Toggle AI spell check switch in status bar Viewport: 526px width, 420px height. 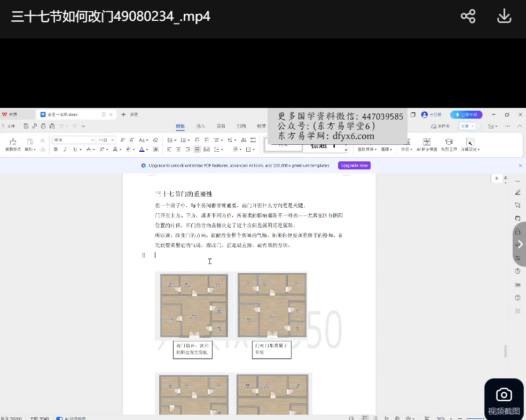coord(59,418)
